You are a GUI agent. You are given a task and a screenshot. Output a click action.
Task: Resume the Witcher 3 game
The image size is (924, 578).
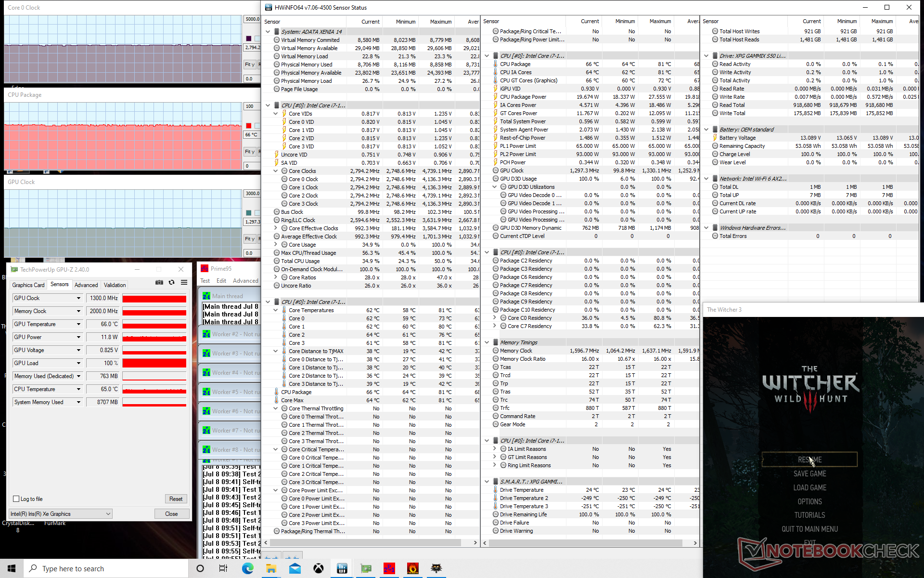[809, 460]
